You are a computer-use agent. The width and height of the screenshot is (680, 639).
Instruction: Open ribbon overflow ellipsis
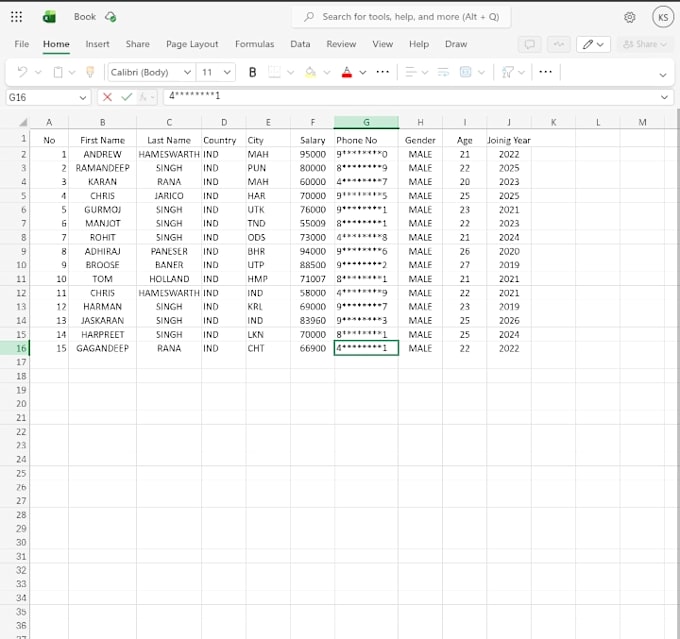pyautogui.click(x=545, y=72)
